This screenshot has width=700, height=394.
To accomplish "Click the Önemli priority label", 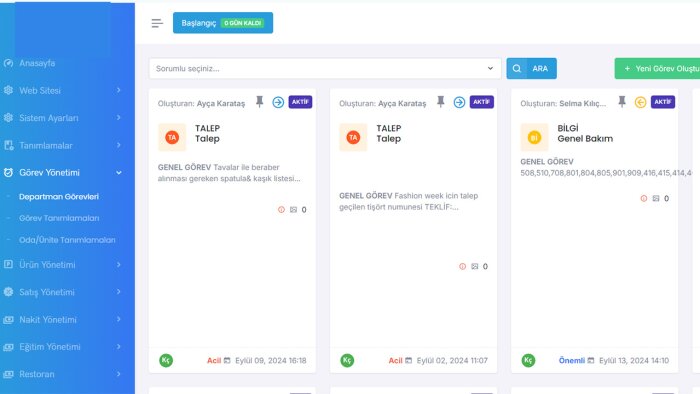I will coord(571,360).
